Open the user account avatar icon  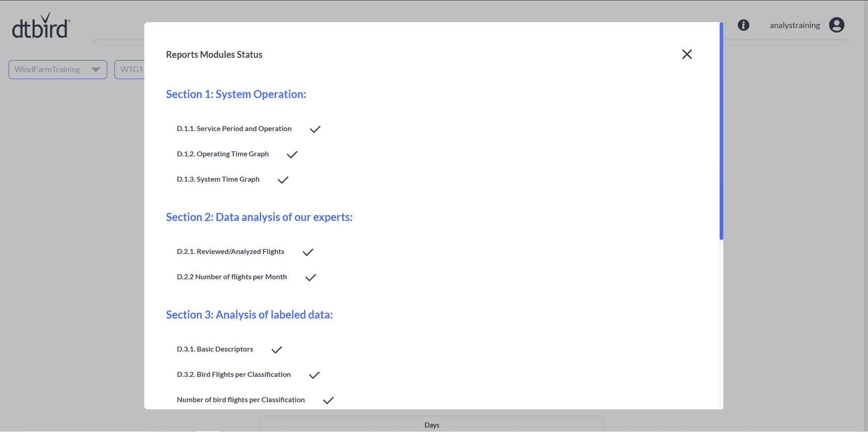tap(836, 25)
